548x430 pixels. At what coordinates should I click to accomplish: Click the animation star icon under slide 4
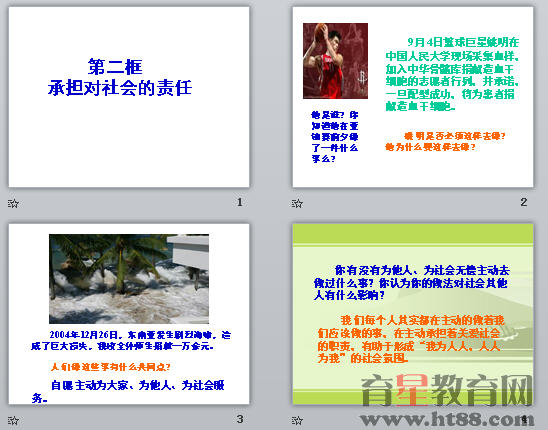tap(297, 420)
